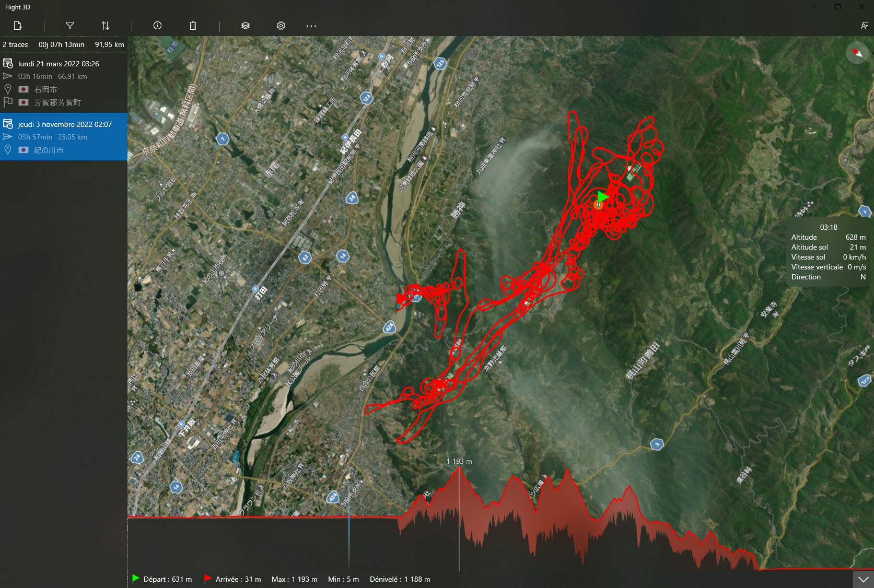Viewport: 874px width, 588px height.
Task: Click the feedback icon at top right
Action: [x=864, y=26]
